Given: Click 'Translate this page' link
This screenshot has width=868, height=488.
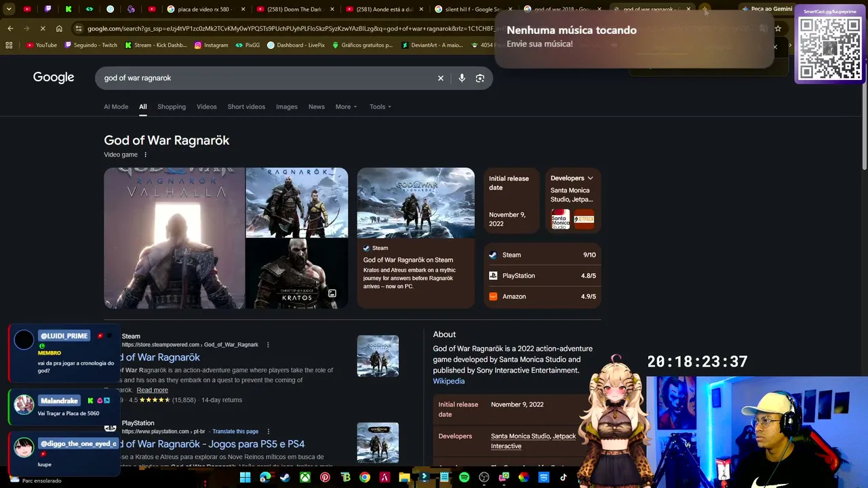Looking at the screenshot, I should pyautogui.click(x=235, y=431).
